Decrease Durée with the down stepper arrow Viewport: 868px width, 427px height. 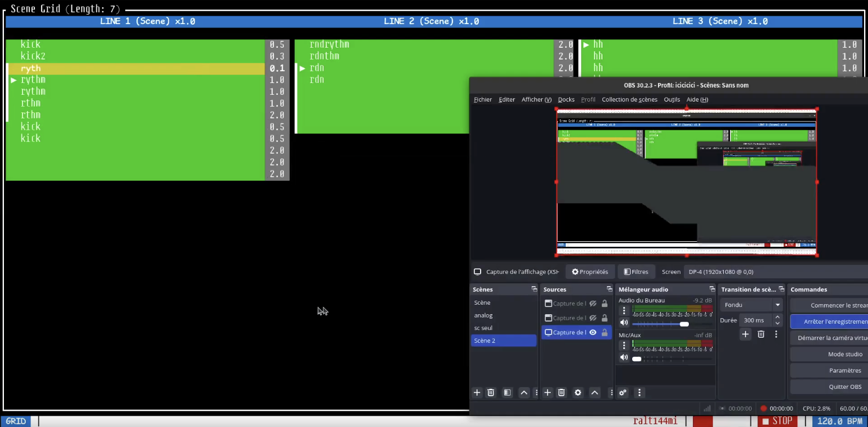pos(778,323)
